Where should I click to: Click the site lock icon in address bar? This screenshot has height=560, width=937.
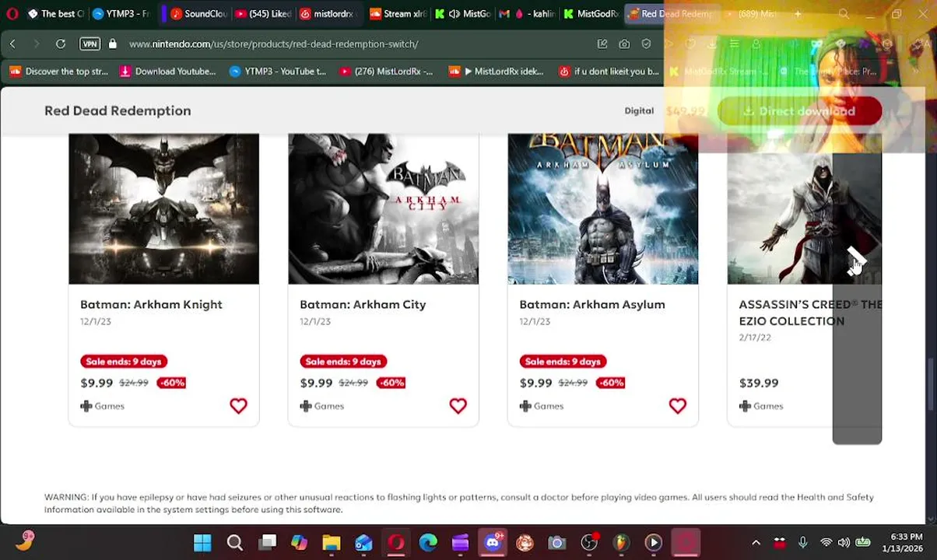[113, 44]
